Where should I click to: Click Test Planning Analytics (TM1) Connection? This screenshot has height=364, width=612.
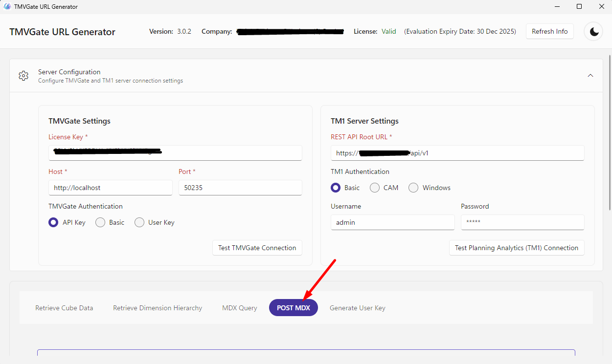pos(517,248)
